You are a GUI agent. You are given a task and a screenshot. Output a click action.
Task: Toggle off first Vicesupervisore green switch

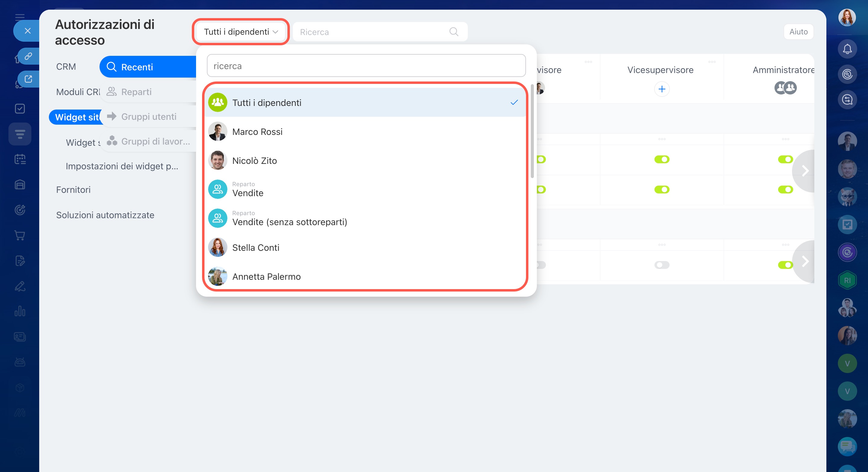(661, 159)
